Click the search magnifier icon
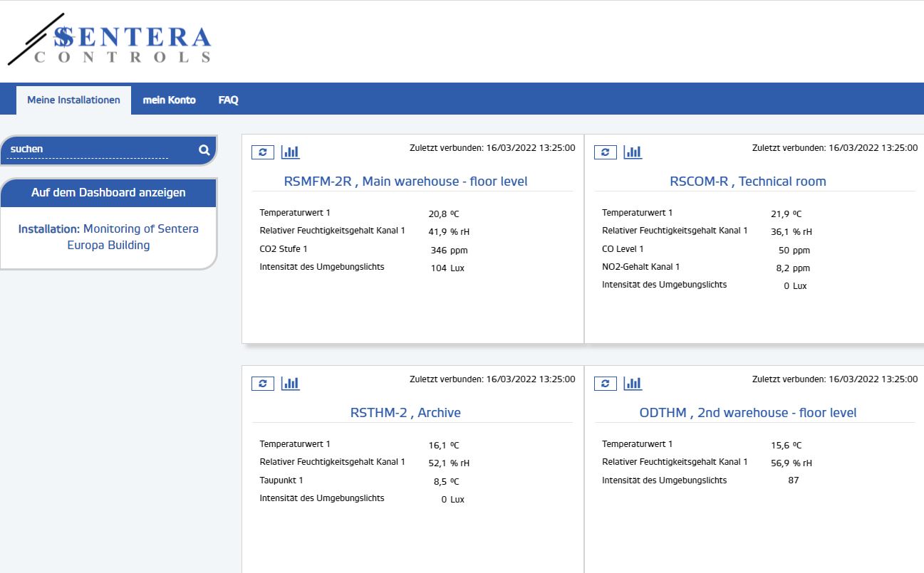Viewport: 924px width, 573px height. (204, 150)
